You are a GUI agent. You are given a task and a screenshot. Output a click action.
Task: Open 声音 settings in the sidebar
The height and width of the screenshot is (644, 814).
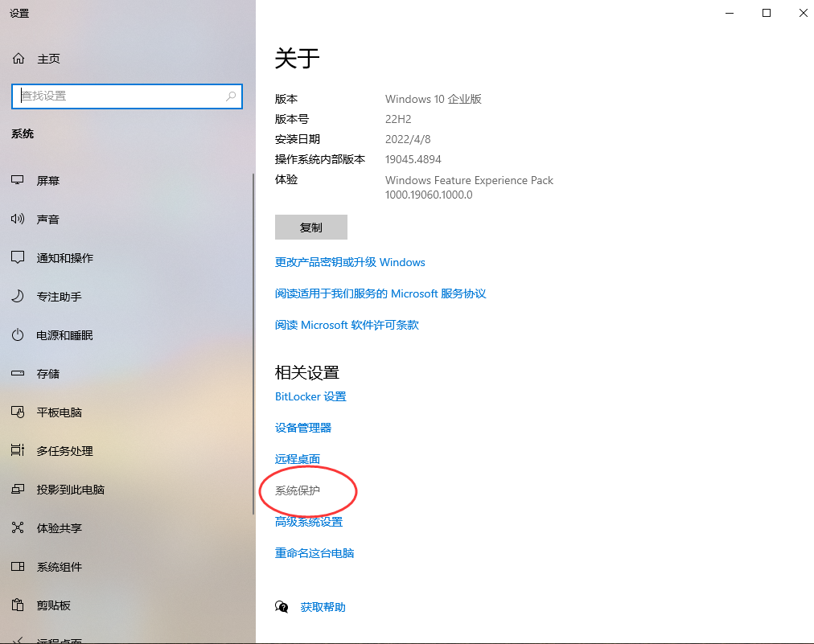click(x=48, y=219)
